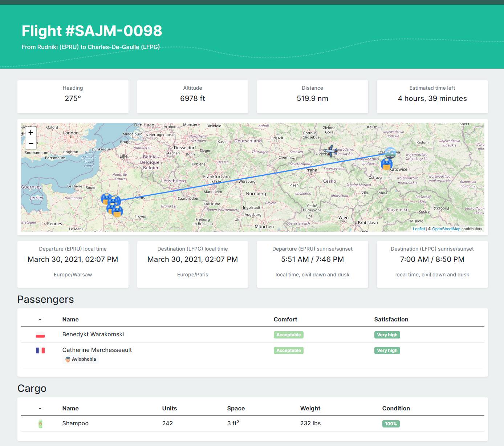Click the blue airport marker beside Katowice
This screenshot has height=446, width=504.
386,164
